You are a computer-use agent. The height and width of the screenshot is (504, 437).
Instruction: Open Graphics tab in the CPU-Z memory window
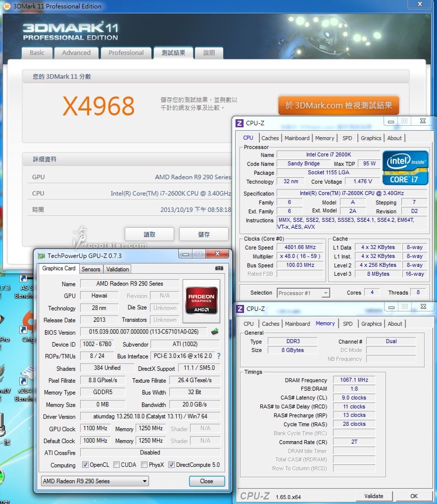372,324
